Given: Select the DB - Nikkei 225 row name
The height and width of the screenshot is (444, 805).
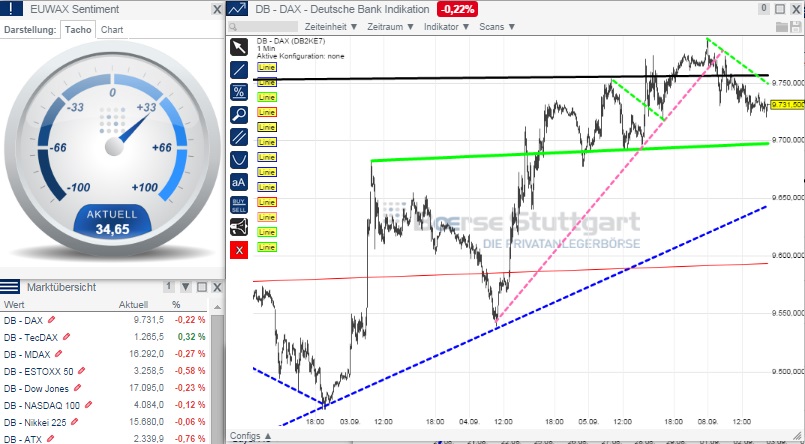Looking at the screenshot, I should click(x=35, y=422).
